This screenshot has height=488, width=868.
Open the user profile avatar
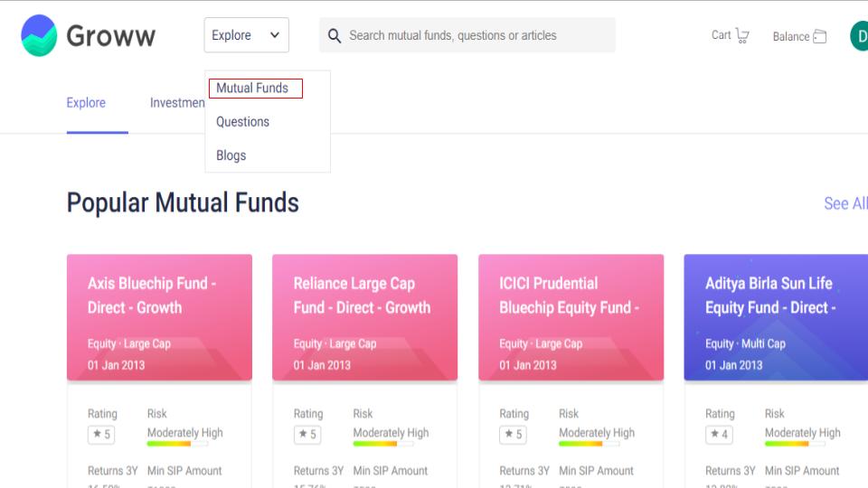859,36
